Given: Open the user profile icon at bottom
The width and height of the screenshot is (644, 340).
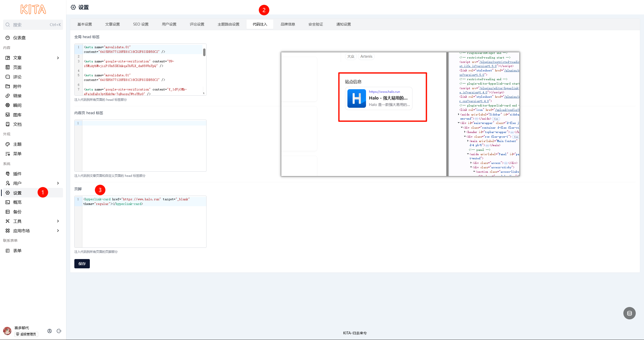Looking at the screenshot, I should click(50, 331).
